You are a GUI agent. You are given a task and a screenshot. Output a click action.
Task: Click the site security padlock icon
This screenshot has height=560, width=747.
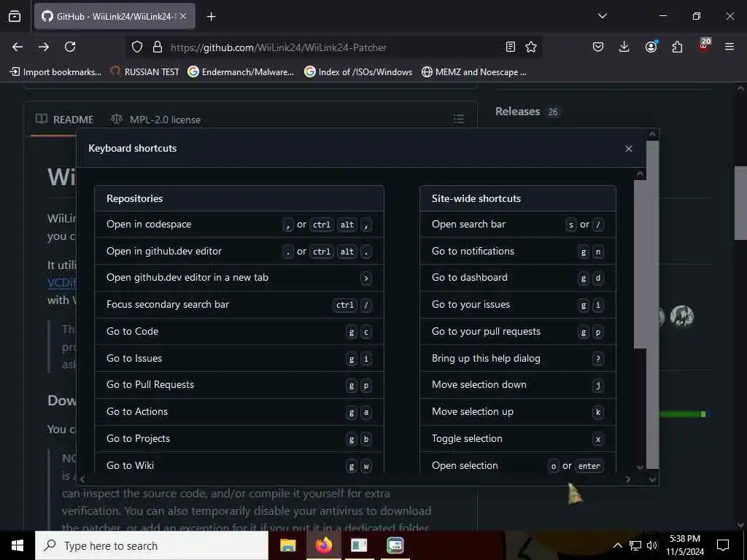pyautogui.click(x=158, y=47)
